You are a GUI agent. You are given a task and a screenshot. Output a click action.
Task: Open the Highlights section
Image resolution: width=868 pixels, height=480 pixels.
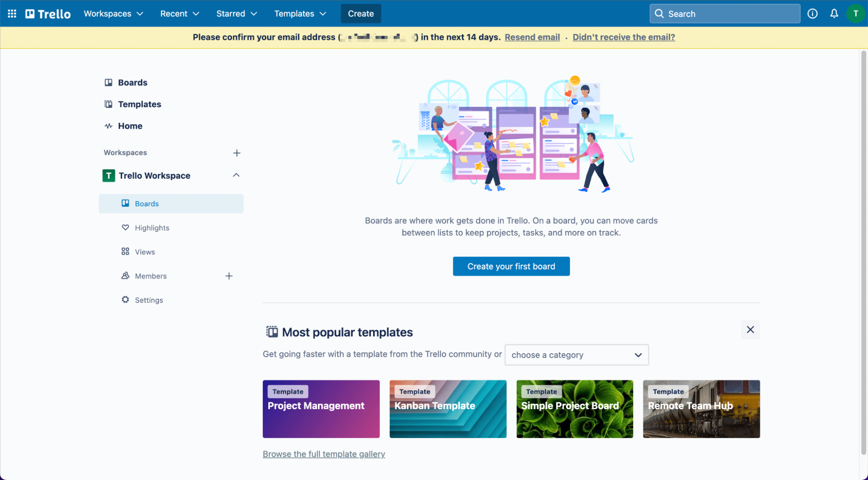click(152, 227)
